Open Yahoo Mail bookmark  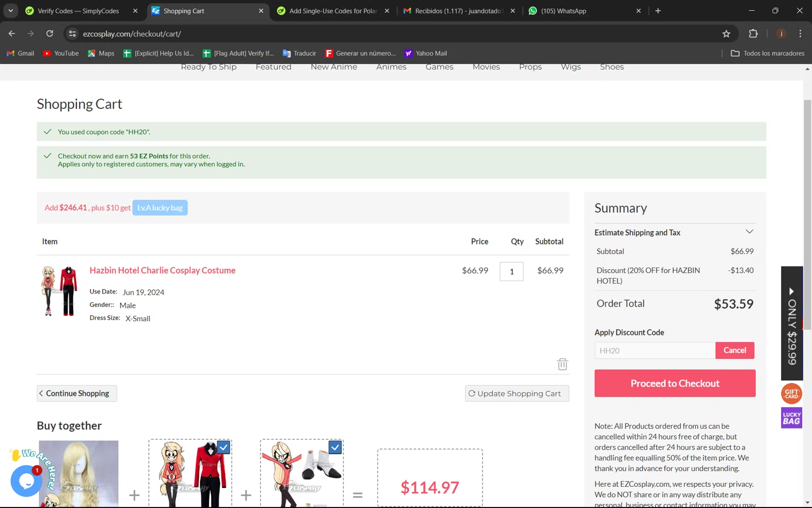pos(425,53)
